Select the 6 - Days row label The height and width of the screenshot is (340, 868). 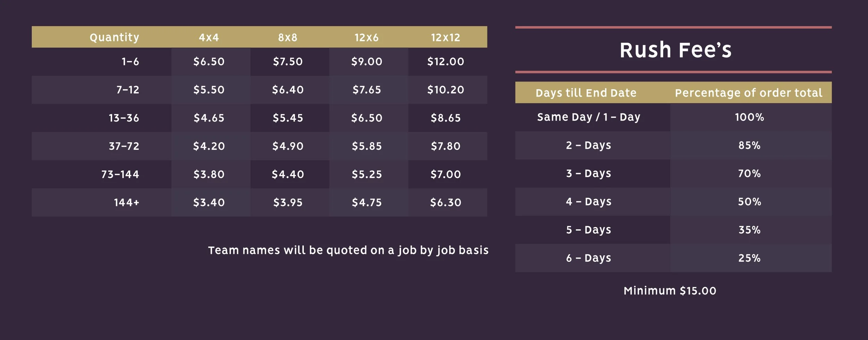[589, 258]
